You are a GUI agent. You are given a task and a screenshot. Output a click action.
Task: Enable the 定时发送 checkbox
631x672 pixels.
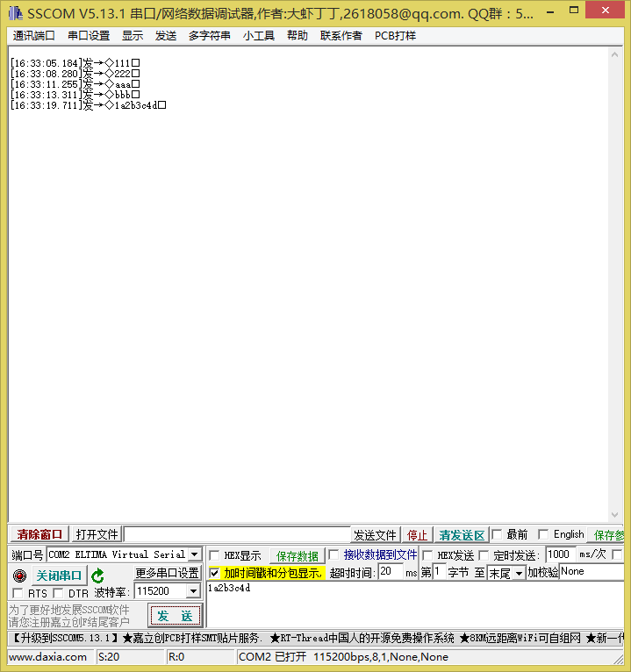point(484,555)
